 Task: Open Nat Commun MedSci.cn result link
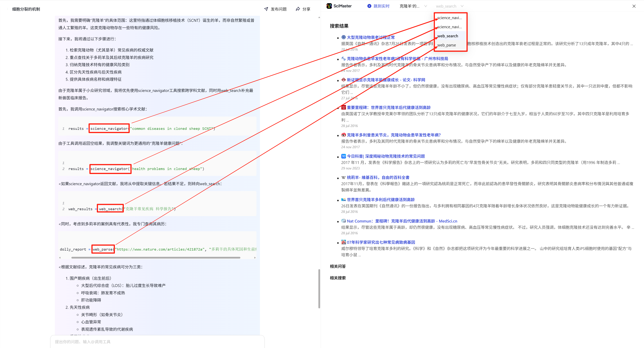402,221
